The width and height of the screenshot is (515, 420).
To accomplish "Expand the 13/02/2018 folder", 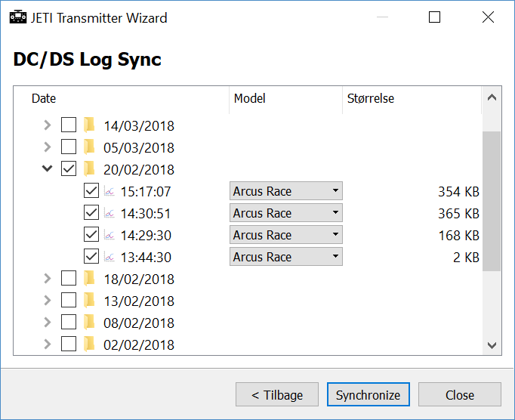I will (x=48, y=300).
